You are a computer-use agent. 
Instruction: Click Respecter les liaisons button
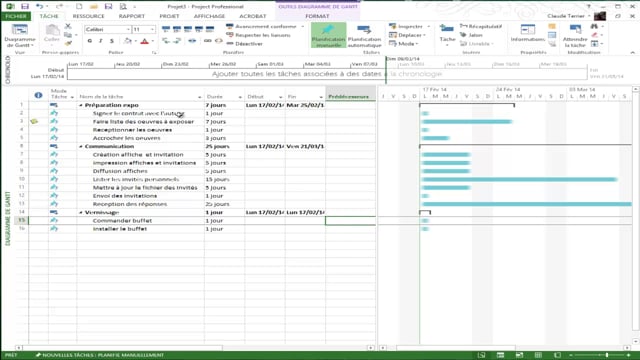coord(258,35)
